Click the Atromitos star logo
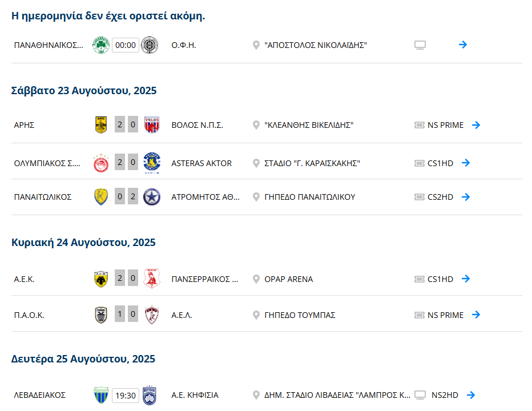The height and width of the screenshot is (411, 532). (x=152, y=197)
